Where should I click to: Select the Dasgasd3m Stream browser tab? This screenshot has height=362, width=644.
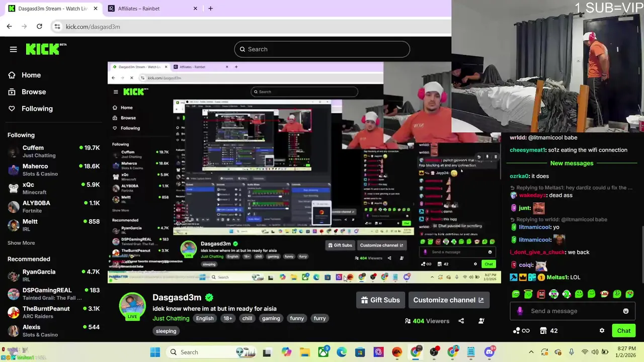(52, 9)
